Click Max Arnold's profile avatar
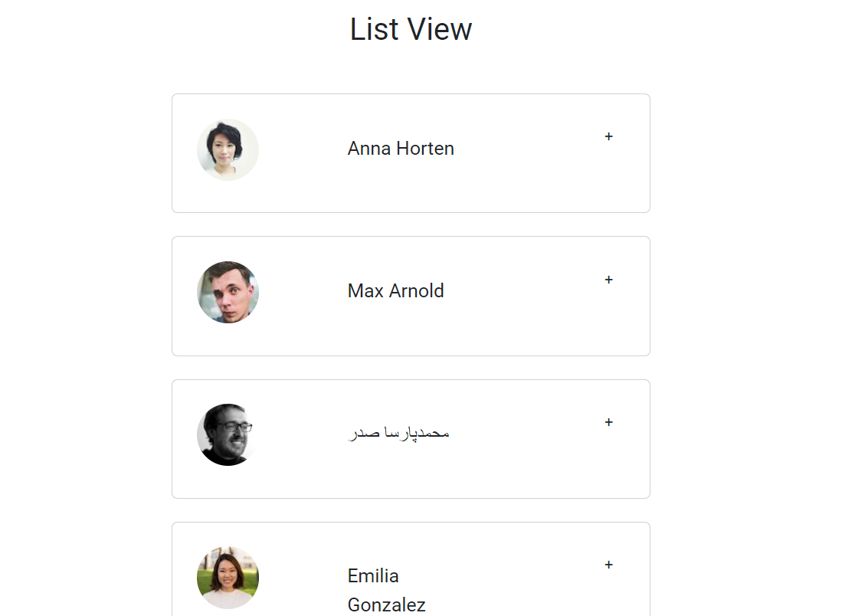 coord(228,292)
